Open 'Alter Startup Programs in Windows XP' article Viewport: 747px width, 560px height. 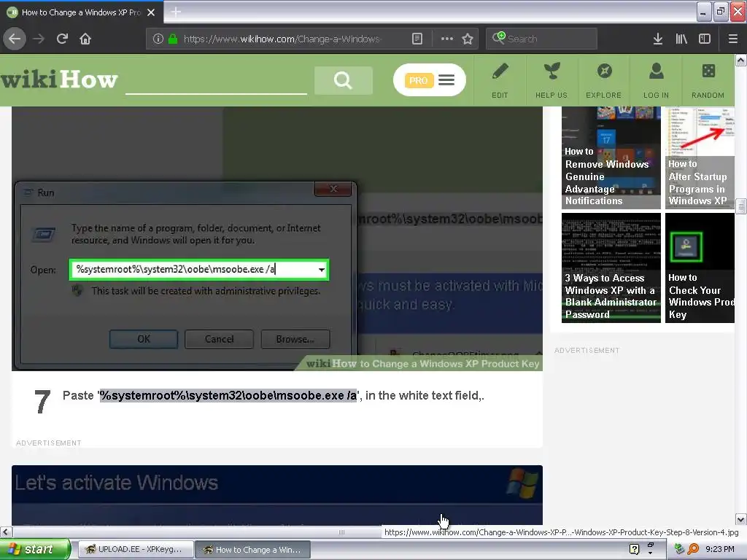(x=700, y=157)
